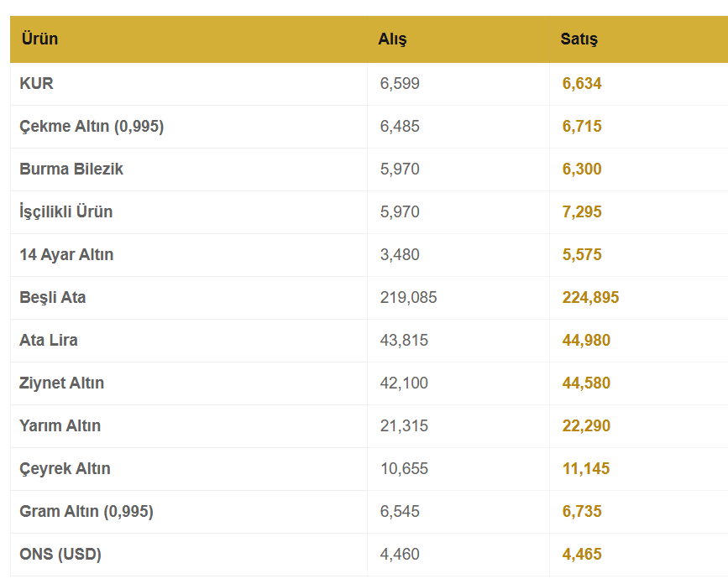This screenshot has width=728, height=584.
Task: Click the Beşli Ata buying price 219,085
Action: [409, 297]
